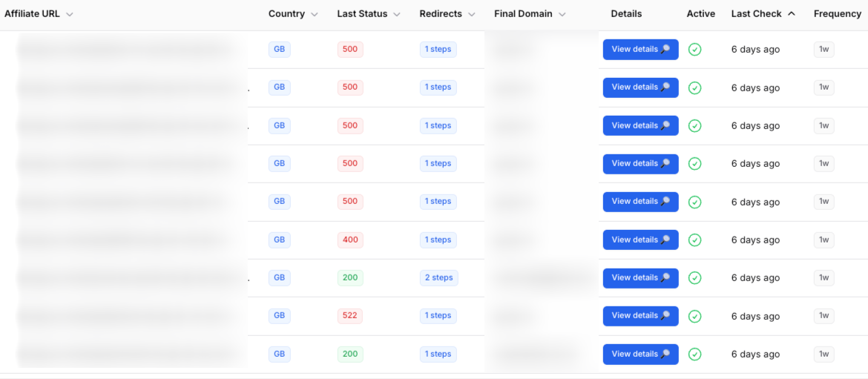
Task: Click the 2 steps redirects badge
Action: [438, 278]
